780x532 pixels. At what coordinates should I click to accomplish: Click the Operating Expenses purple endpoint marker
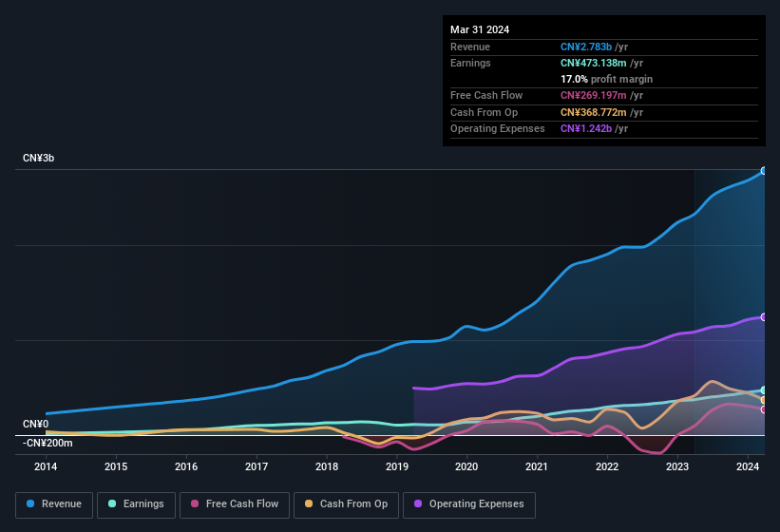763,317
